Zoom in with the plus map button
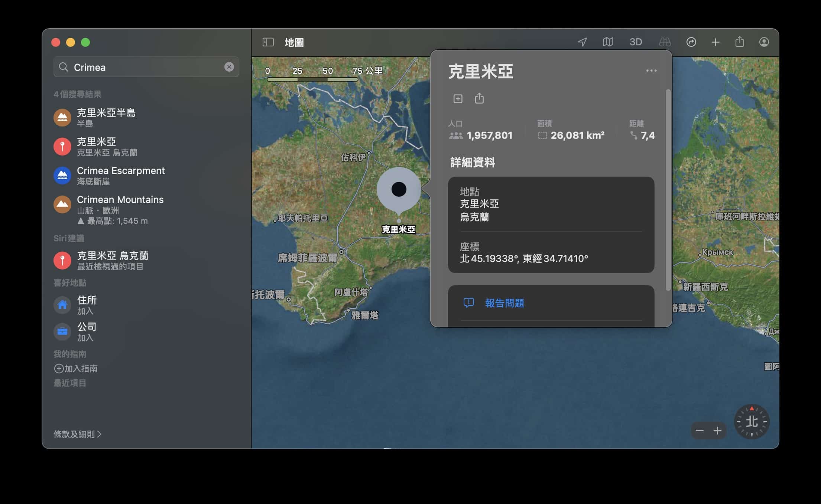 717,431
